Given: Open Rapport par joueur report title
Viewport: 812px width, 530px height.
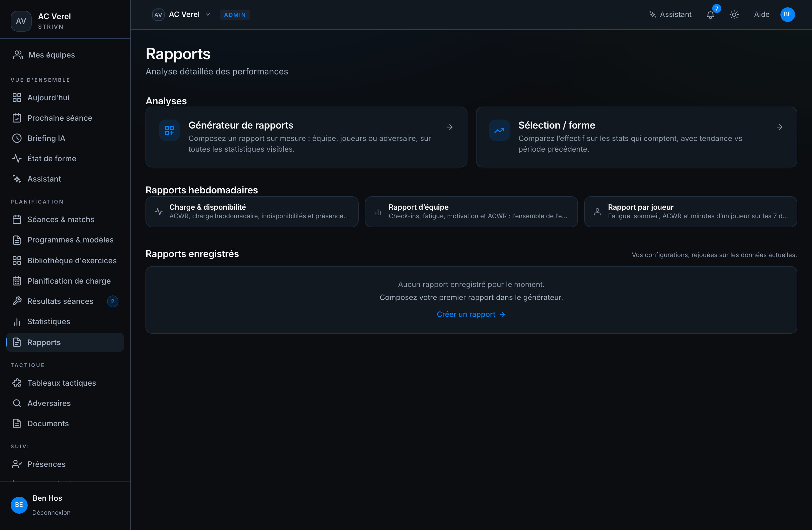Looking at the screenshot, I should 640,207.
